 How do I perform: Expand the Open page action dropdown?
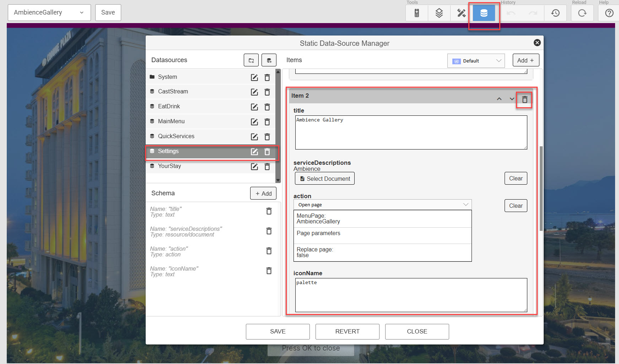coord(382,205)
